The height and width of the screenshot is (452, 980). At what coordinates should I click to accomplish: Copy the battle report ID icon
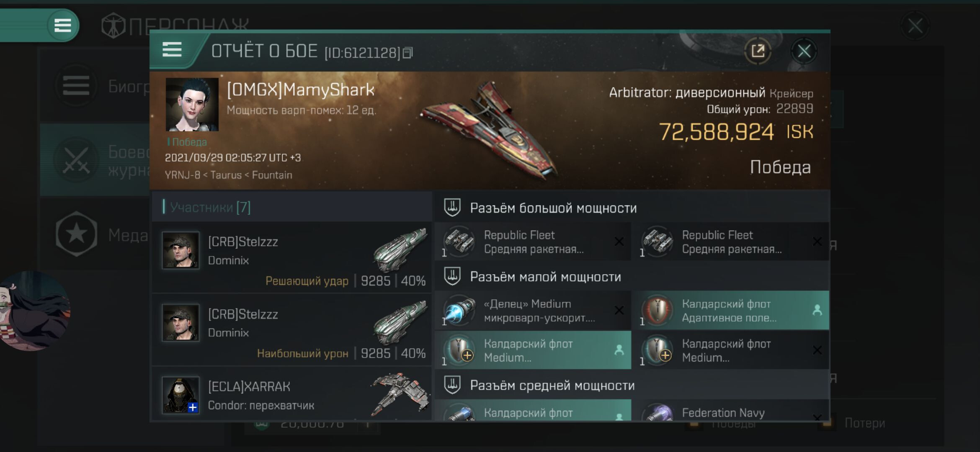[x=407, y=53]
